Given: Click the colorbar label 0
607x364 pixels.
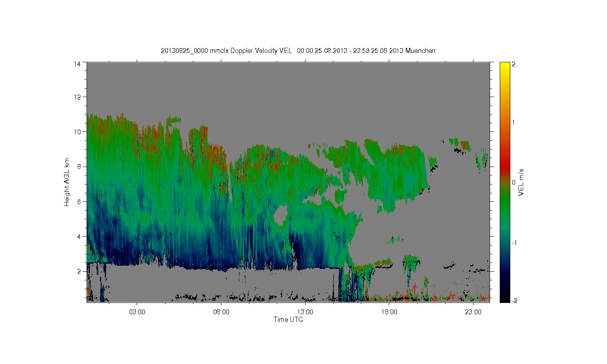Looking at the screenshot, I should coord(514,183).
